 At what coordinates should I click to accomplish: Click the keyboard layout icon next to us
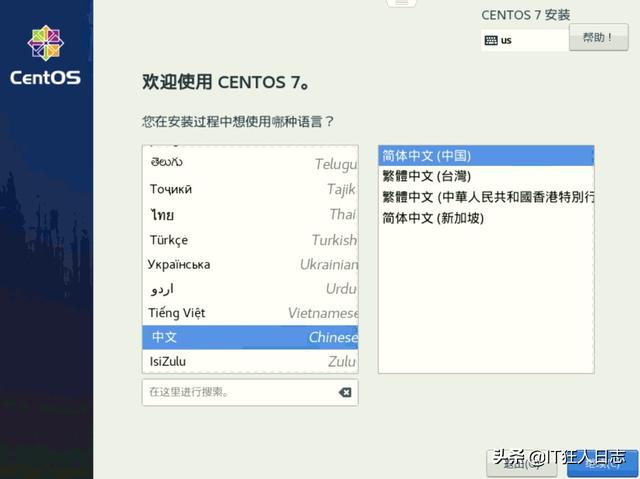pyautogui.click(x=491, y=40)
